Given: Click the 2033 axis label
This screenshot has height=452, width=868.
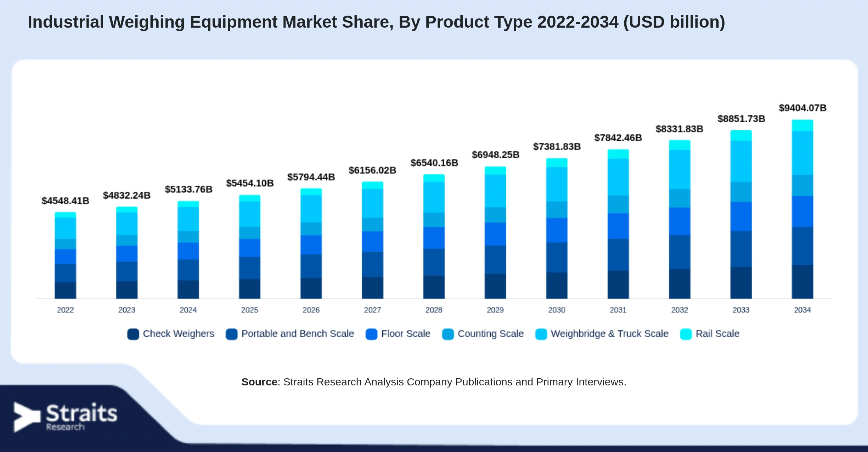Looking at the screenshot, I should 741,310.
